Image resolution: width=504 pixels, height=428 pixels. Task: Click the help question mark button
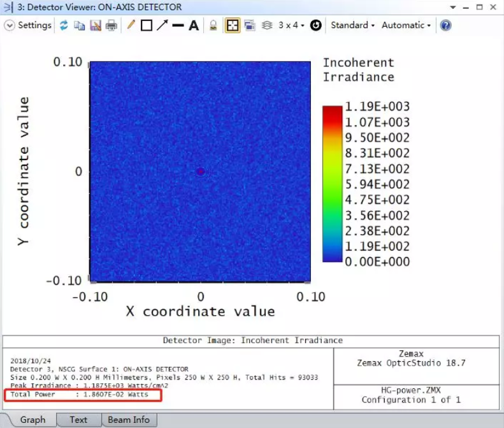click(446, 26)
